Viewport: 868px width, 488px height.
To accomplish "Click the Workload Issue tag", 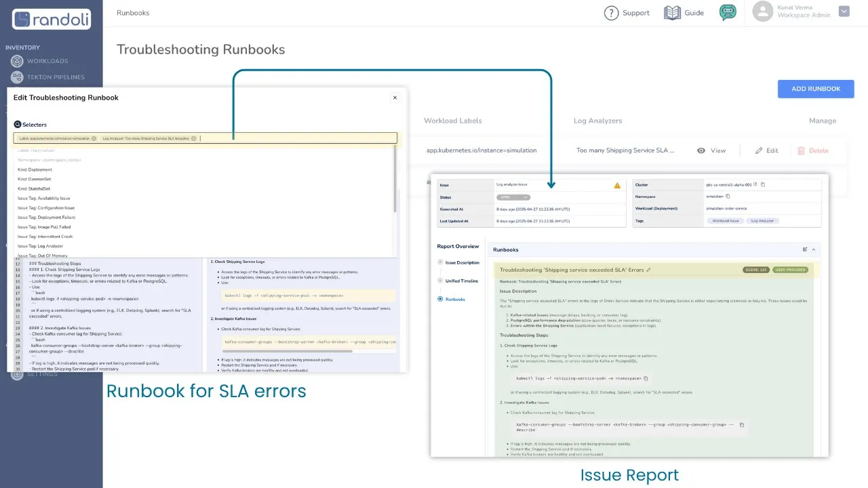I will 725,221.
